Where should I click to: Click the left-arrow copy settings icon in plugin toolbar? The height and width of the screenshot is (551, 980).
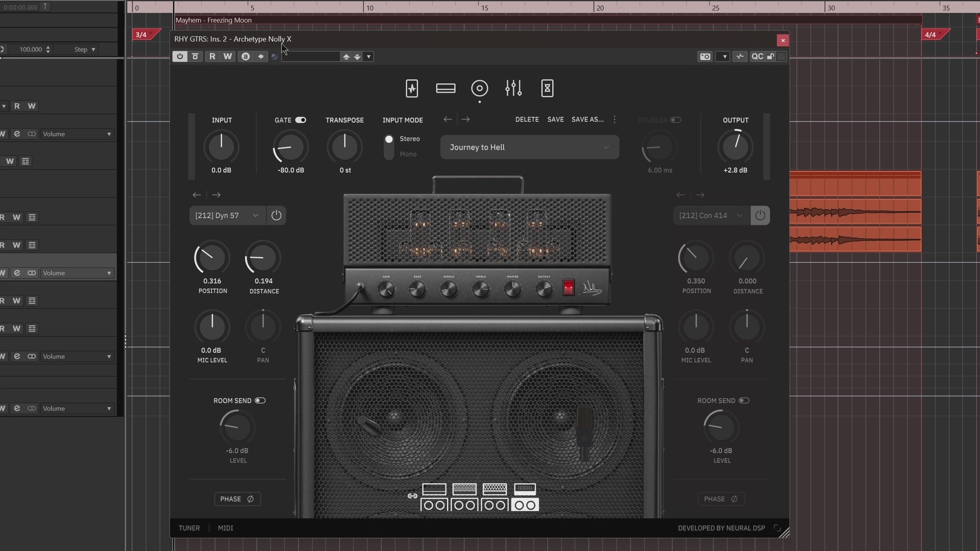(x=261, y=56)
